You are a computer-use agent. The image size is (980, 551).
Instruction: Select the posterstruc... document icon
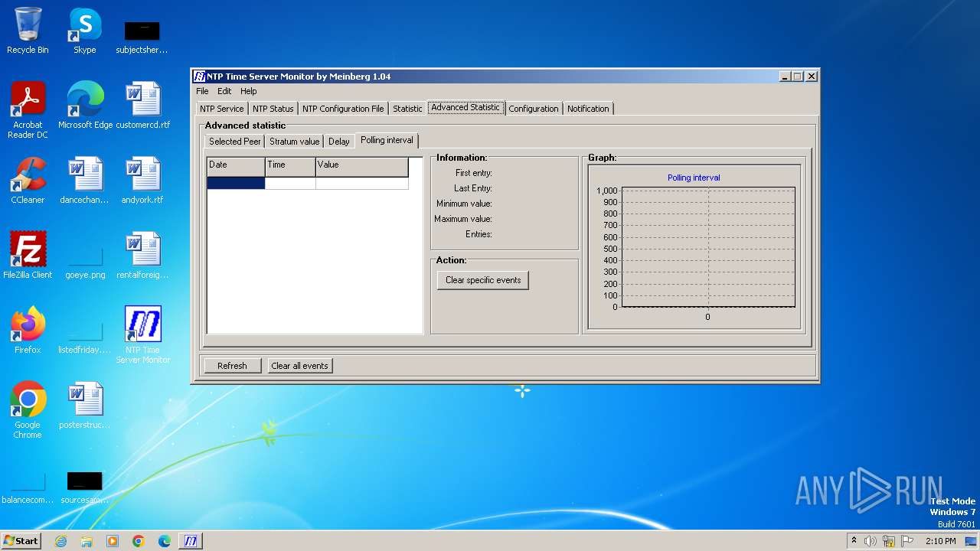click(x=85, y=406)
